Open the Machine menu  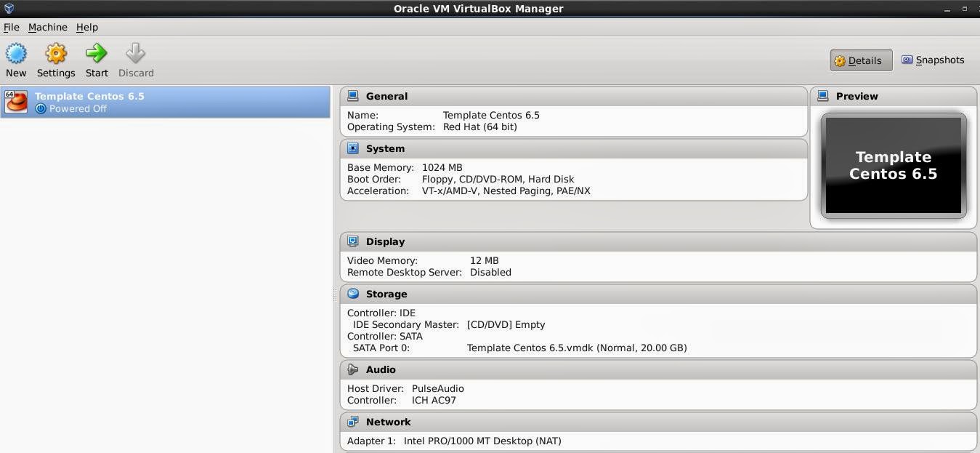click(48, 27)
